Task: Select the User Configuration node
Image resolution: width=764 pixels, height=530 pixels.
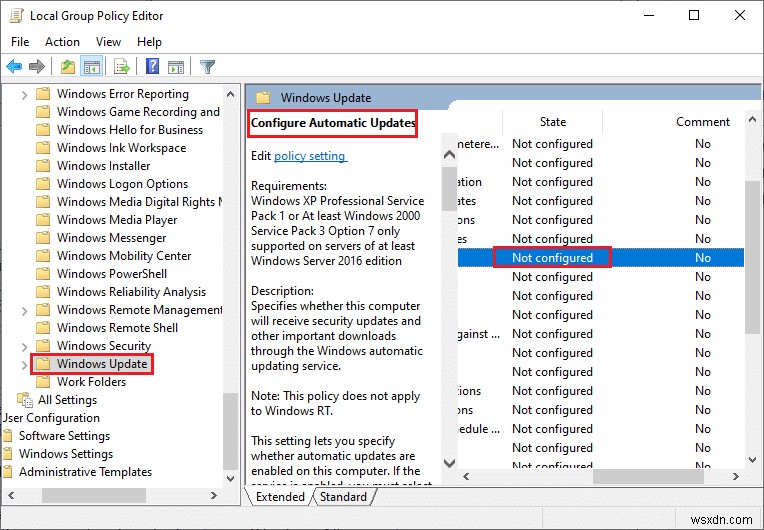Action: click(x=51, y=418)
